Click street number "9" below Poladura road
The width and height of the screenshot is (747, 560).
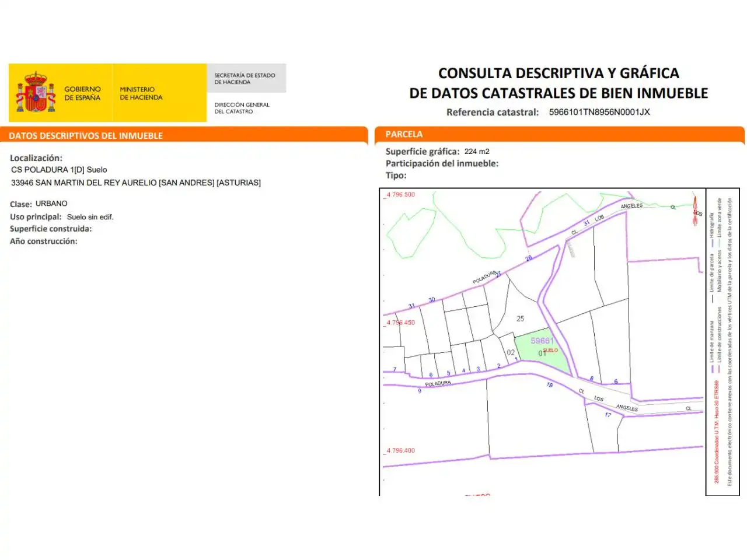tap(420, 391)
